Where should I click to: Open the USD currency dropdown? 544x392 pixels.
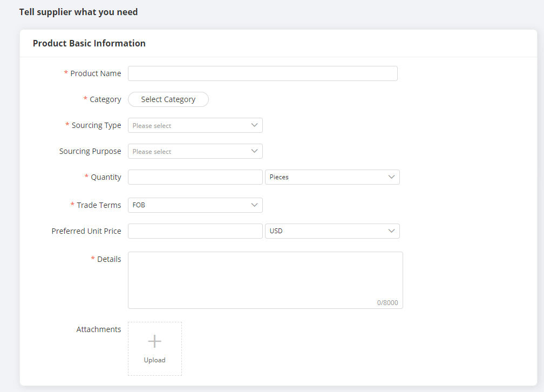coord(332,231)
